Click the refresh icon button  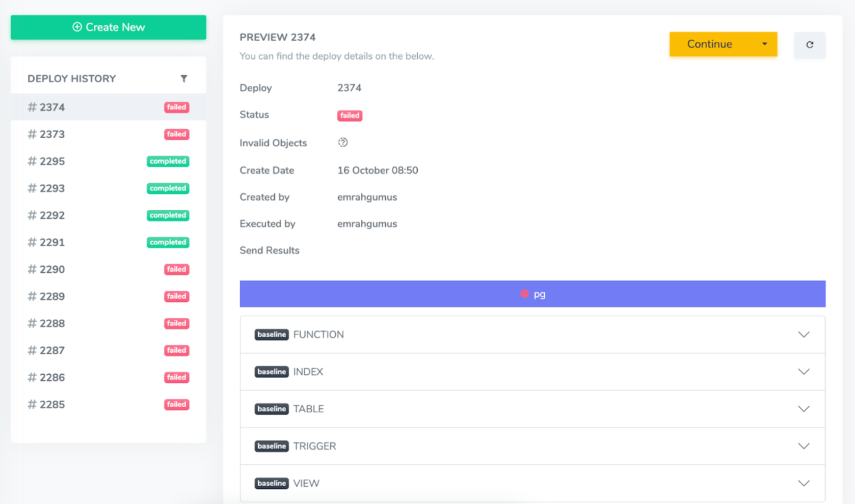coord(809,45)
